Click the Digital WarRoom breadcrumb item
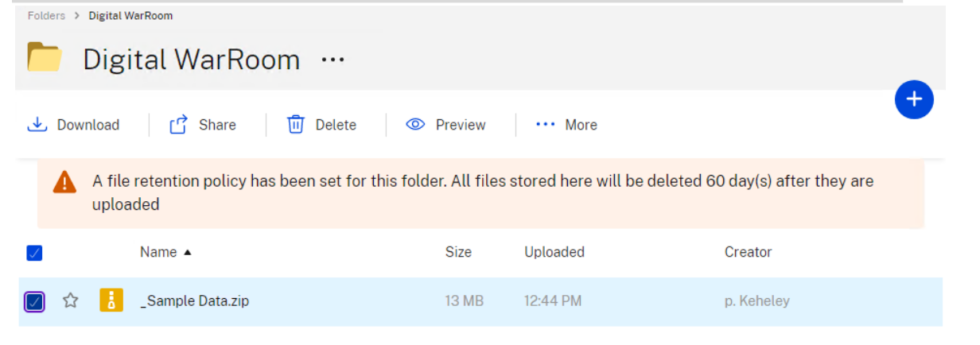The height and width of the screenshot is (345, 980). [130, 15]
